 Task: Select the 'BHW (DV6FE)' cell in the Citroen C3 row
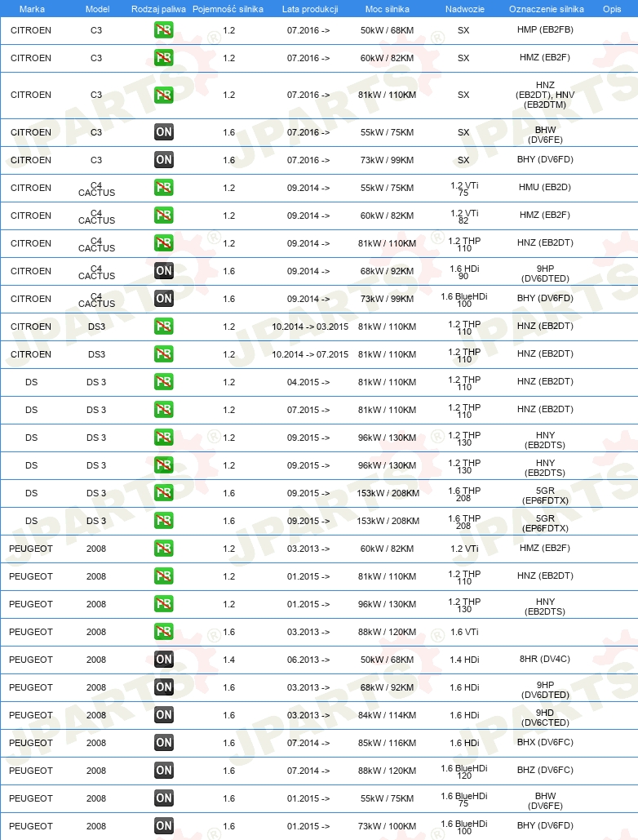(545, 135)
